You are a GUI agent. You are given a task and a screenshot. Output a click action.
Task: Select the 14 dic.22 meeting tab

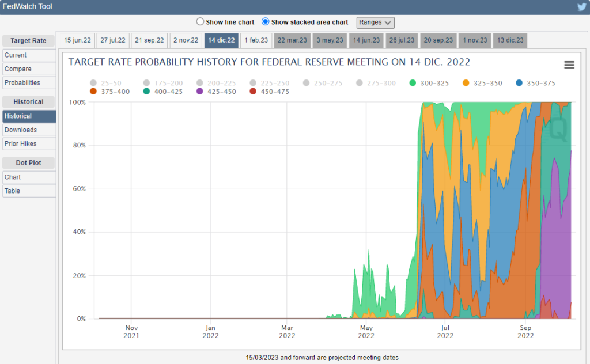pos(221,40)
